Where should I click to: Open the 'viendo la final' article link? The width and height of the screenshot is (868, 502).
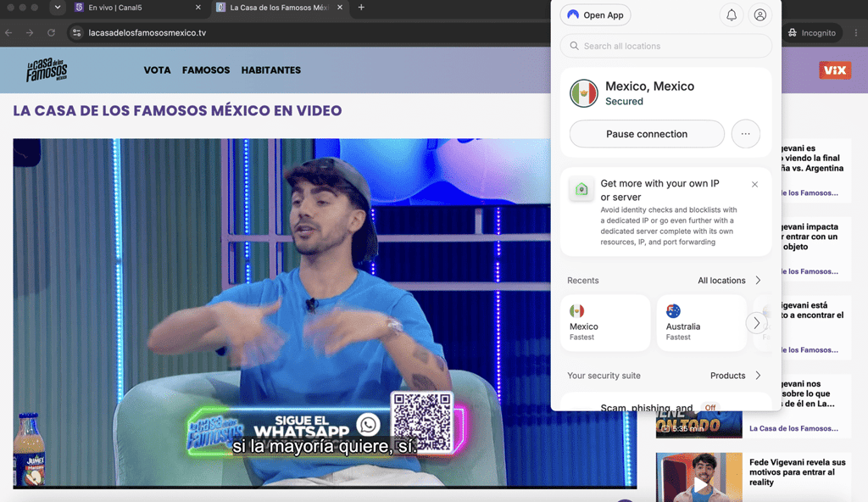coord(813,159)
